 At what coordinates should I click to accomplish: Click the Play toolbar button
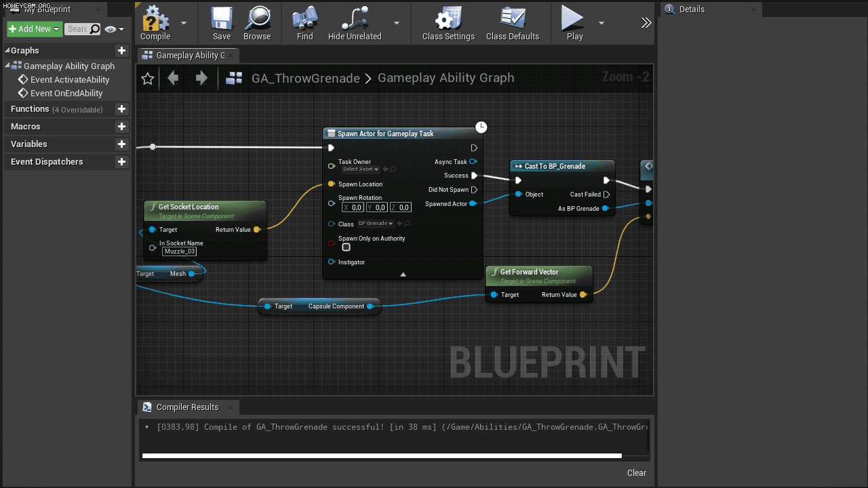(x=574, y=23)
